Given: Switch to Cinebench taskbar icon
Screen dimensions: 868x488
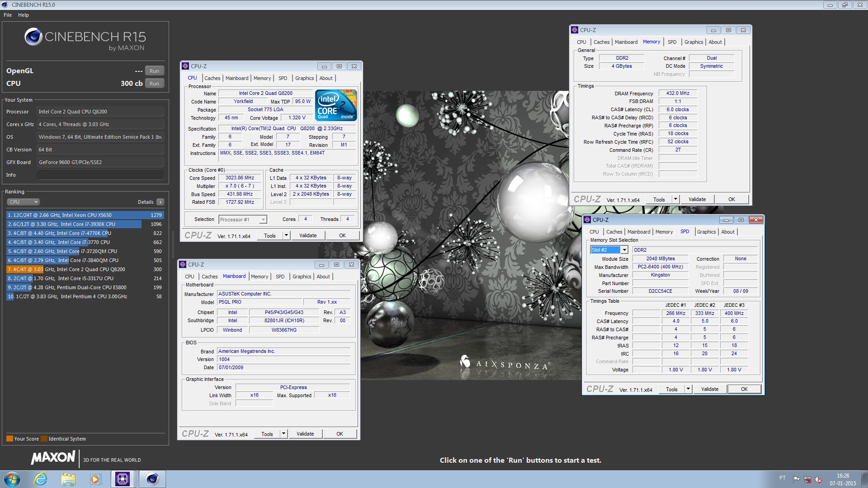Looking at the screenshot, I should 152,479.
